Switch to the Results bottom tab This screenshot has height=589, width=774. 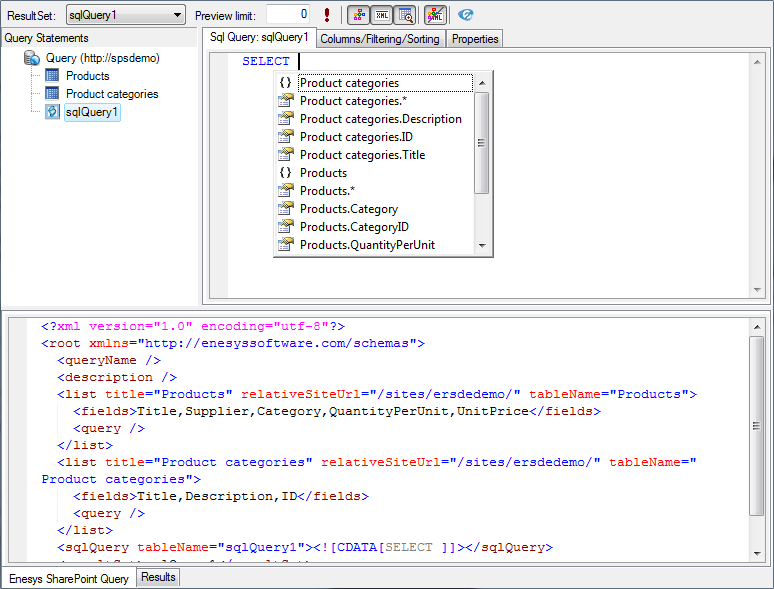point(158,577)
